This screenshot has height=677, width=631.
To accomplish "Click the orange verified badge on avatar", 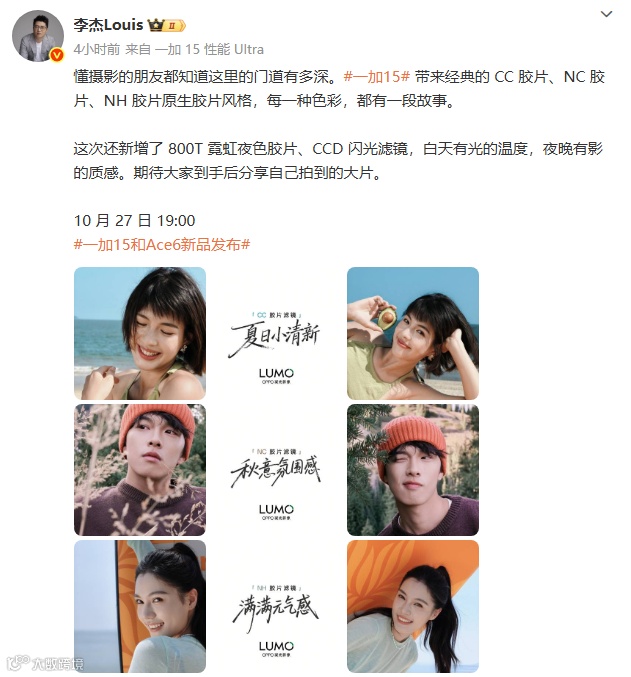I will (57, 55).
